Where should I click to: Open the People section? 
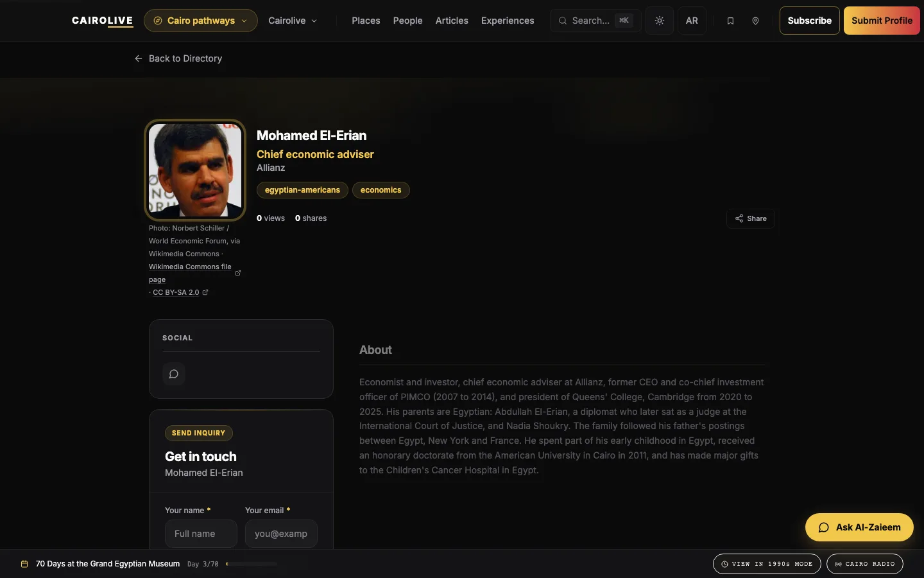point(408,21)
